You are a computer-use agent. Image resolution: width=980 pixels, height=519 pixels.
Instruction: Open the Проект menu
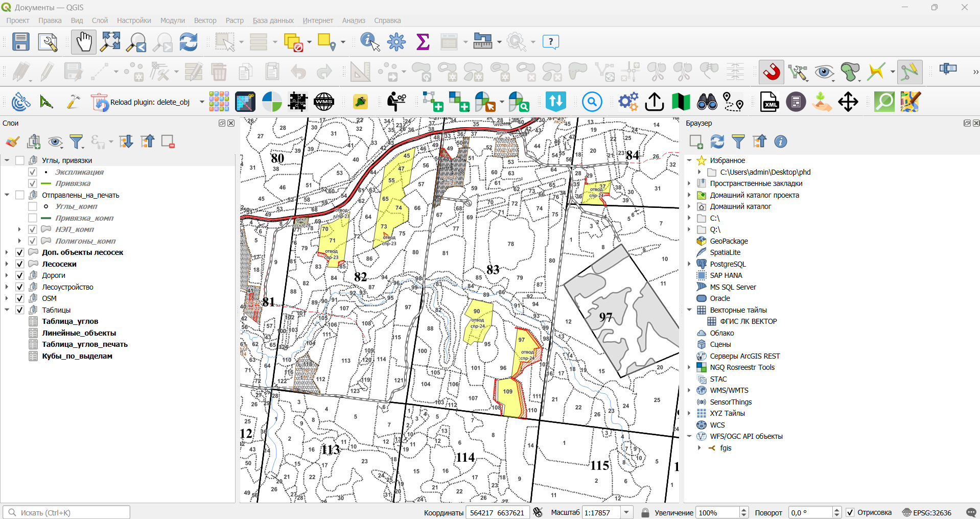point(18,20)
